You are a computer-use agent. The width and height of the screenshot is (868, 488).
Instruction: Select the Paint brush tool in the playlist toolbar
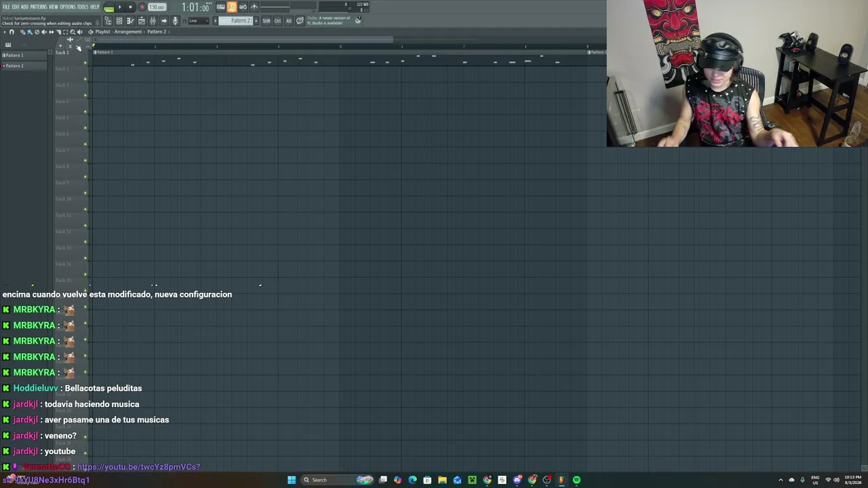coord(29,32)
